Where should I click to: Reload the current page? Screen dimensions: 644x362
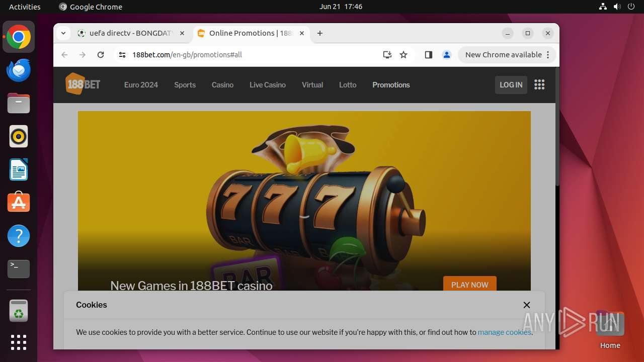point(101,55)
